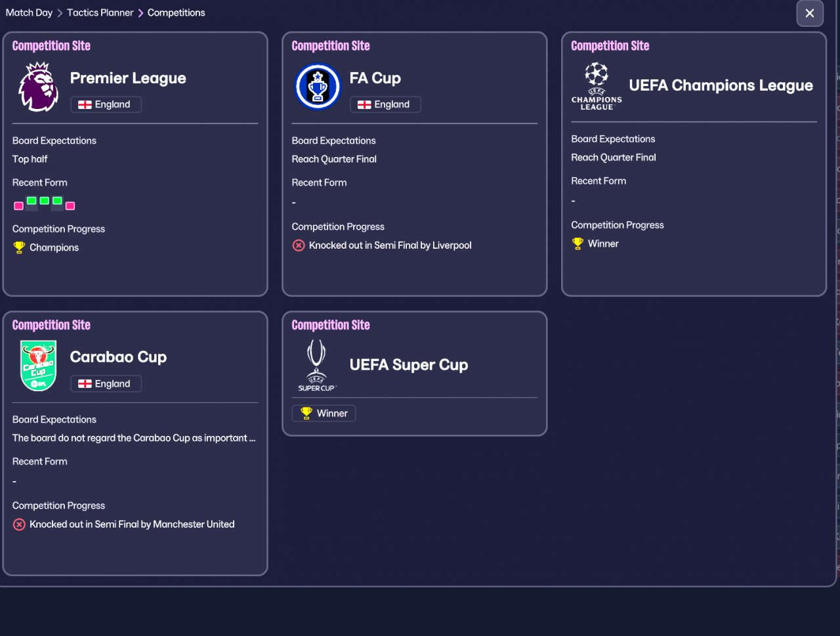This screenshot has width=840, height=636.
Task: Click the Champions League Winner trophy icon
Action: [x=577, y=244]
